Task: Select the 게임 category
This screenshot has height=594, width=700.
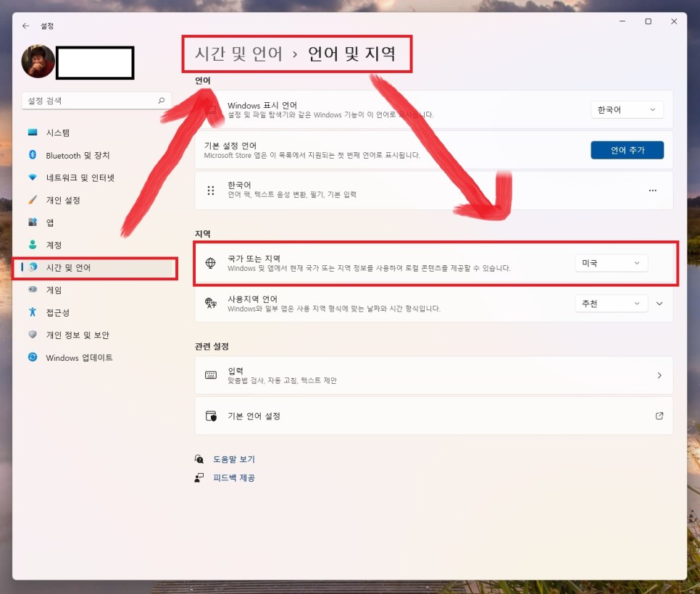Action: click(96, 290)
